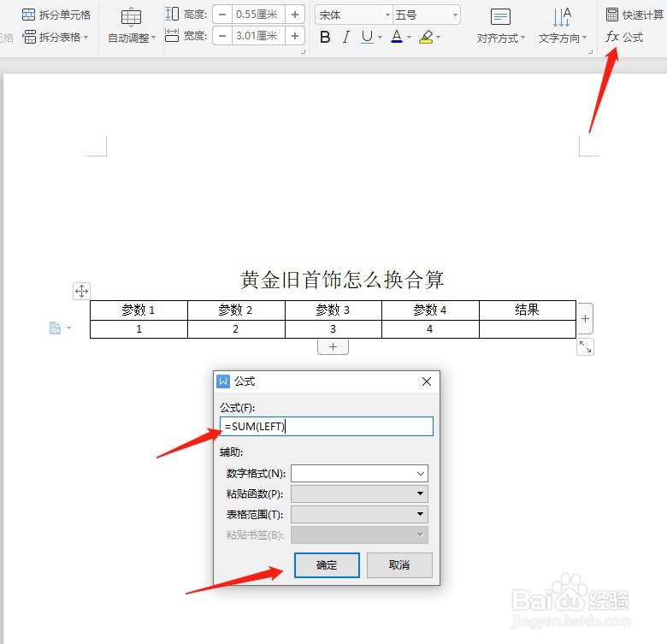The image size is (667, 644).
Task: Click the WPS icon in 公式 dialog title
Action: [223, 381]
